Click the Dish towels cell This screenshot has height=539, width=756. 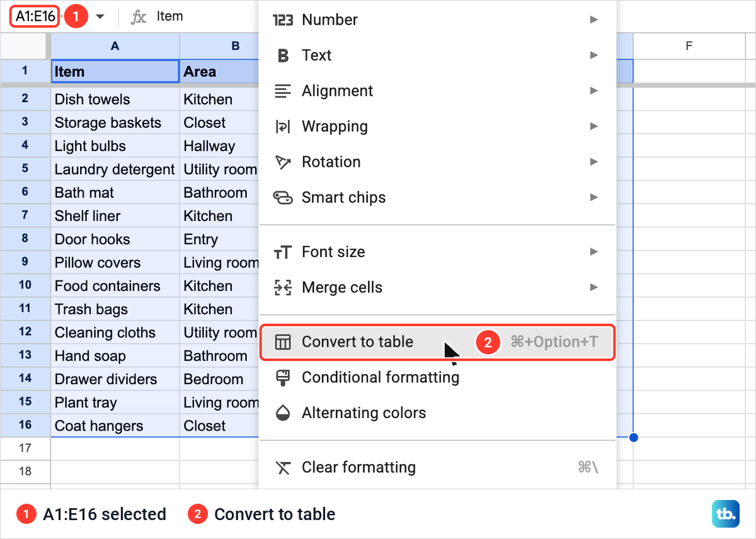click(x=115, y=99)
